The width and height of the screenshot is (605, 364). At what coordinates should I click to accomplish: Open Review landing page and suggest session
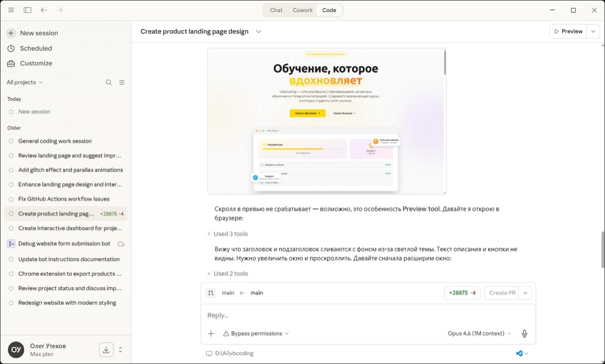pyautogui.click(x=65, y=156)
